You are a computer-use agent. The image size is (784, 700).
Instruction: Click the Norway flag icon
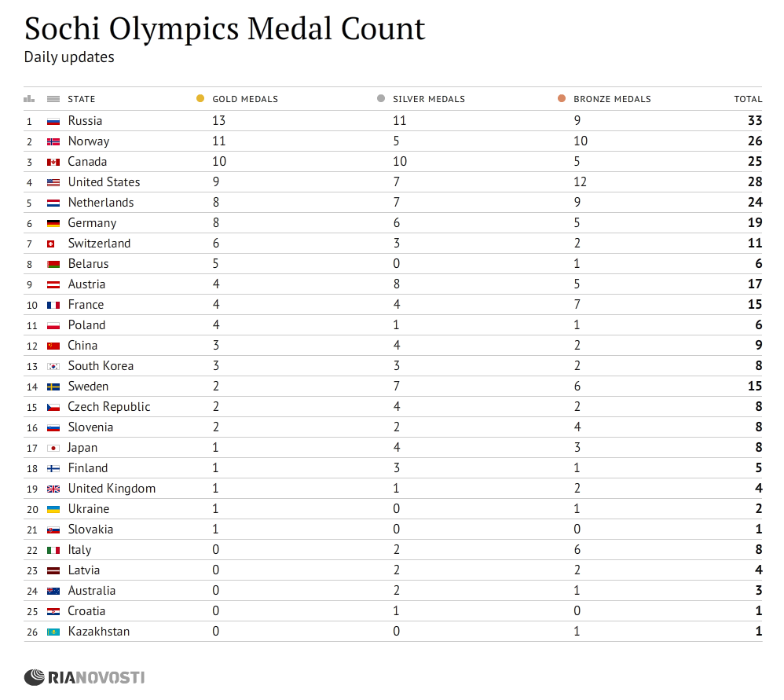pyautogui.click(x=53, y=141)
